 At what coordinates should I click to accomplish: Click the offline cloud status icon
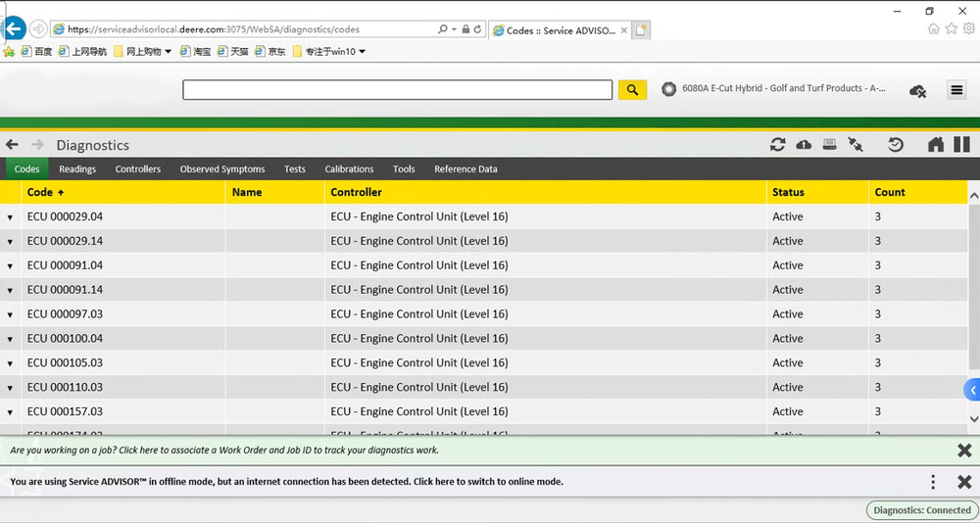[x=917, y=91]
